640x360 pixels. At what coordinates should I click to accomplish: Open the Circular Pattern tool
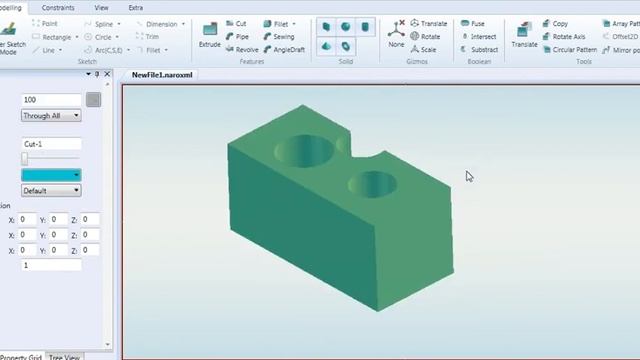click(570, 50)
